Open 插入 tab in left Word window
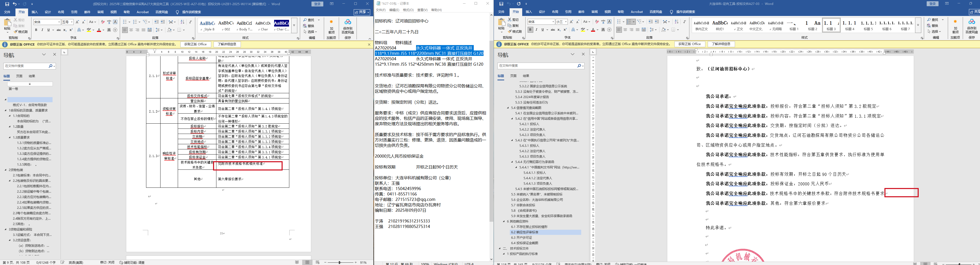 (x=35, y=12)
